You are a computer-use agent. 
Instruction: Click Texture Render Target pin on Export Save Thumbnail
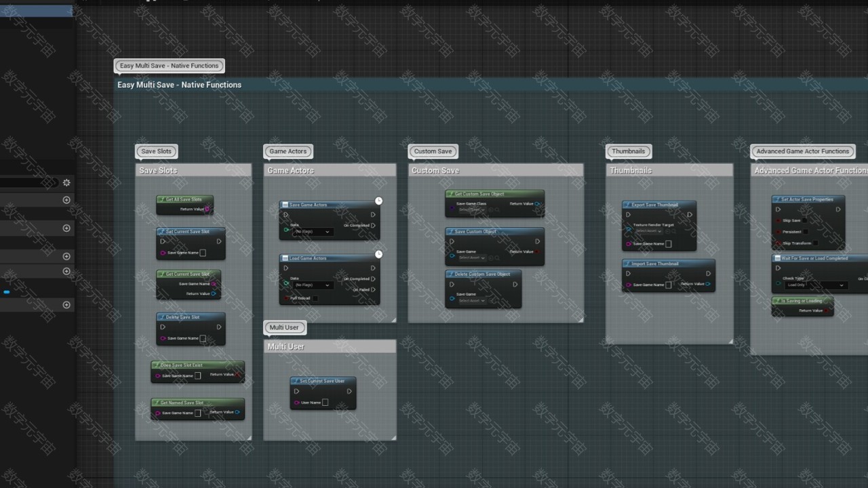pyautogui.click(x=629, y=230)
